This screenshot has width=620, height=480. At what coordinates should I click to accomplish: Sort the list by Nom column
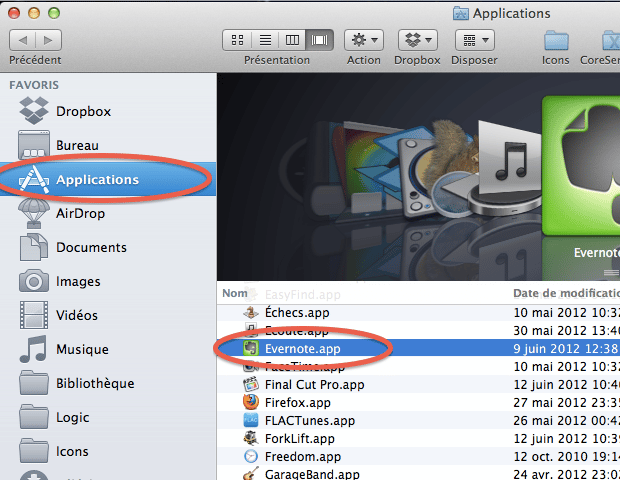[235, 293]
